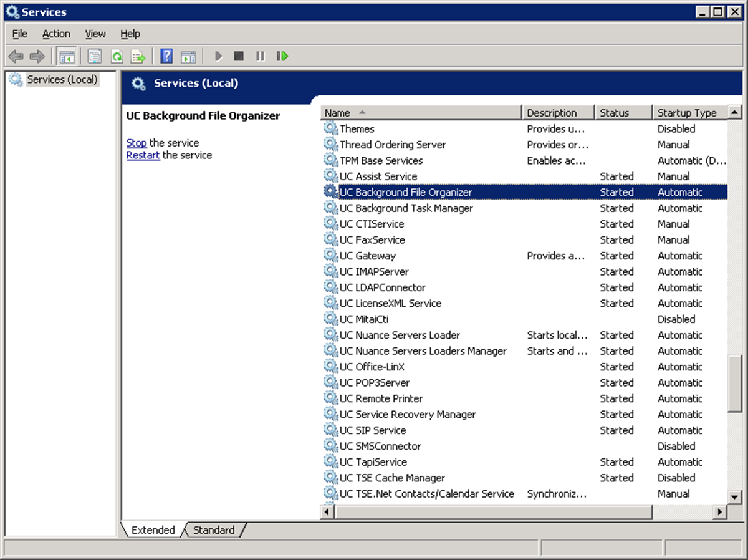Screen dimensions: 748x560
Task: Open the View menu
Action: click(x=95, y=34)
